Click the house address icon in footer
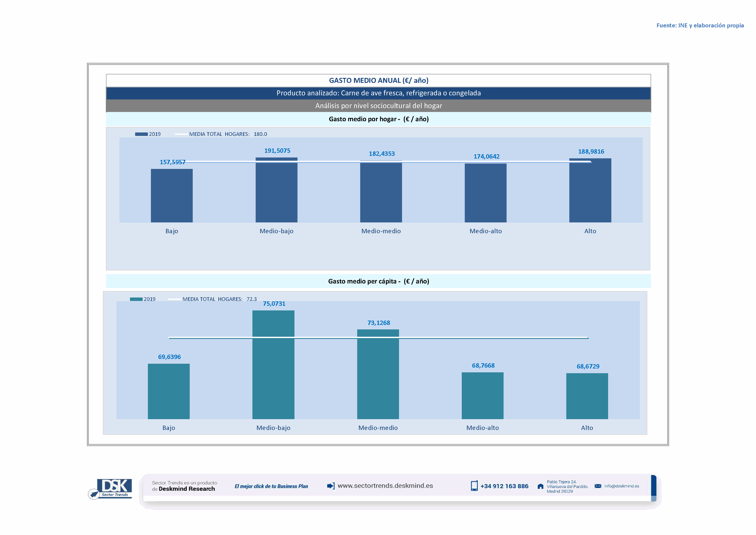 [x=540, y=486]
